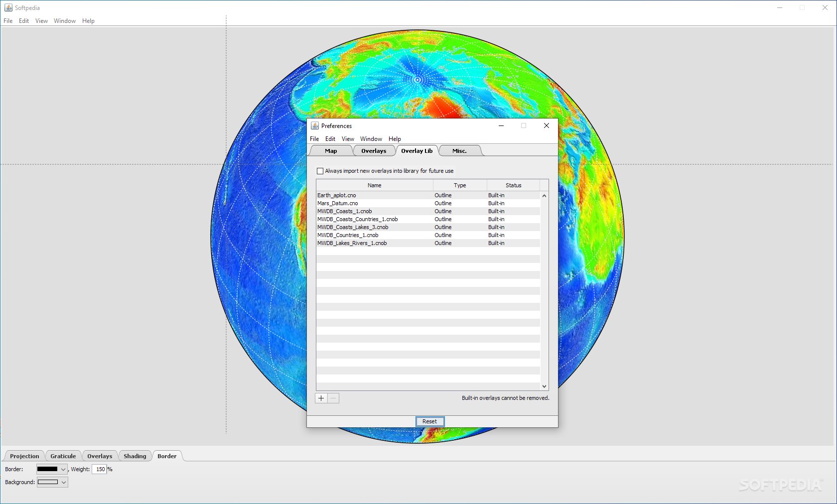
Task: Open File menu in Preferences window
Action: coord(314,139)
